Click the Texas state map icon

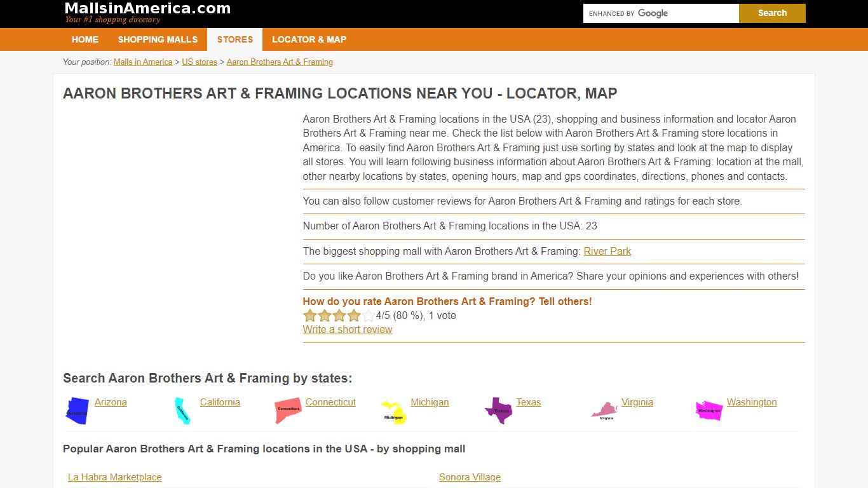(499, 410)
